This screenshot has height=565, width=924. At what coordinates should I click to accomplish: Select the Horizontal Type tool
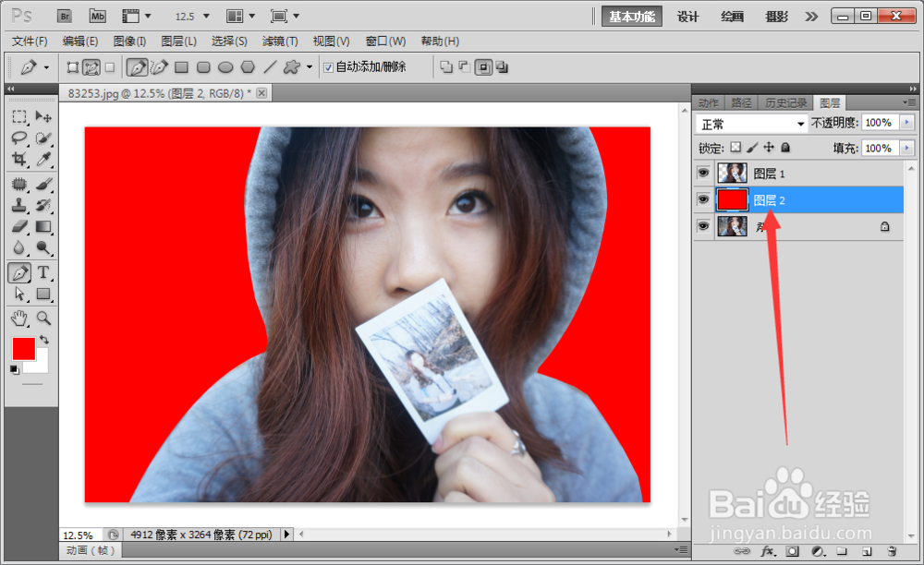point(43,272)
